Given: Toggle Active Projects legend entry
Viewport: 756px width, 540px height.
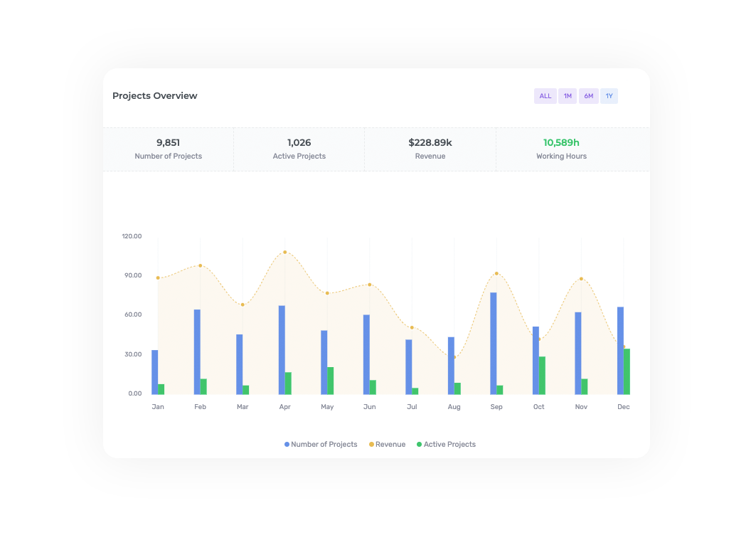Looking at the screenshot, I should coord(449,445).
